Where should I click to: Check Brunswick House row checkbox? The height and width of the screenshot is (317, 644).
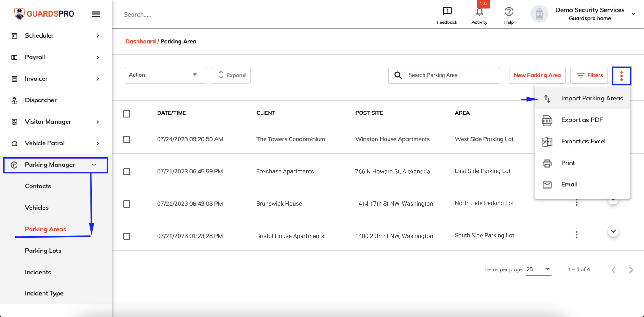(x=127, y=204)
